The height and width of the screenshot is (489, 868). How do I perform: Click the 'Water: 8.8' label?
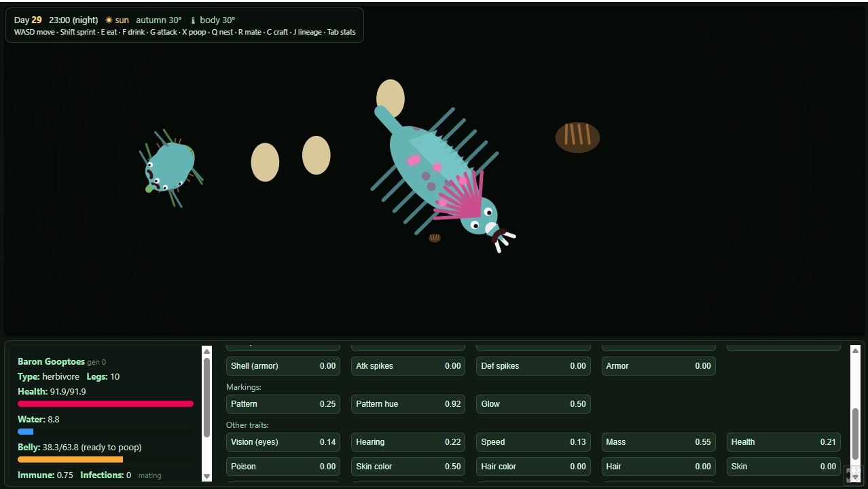point(39,420)
